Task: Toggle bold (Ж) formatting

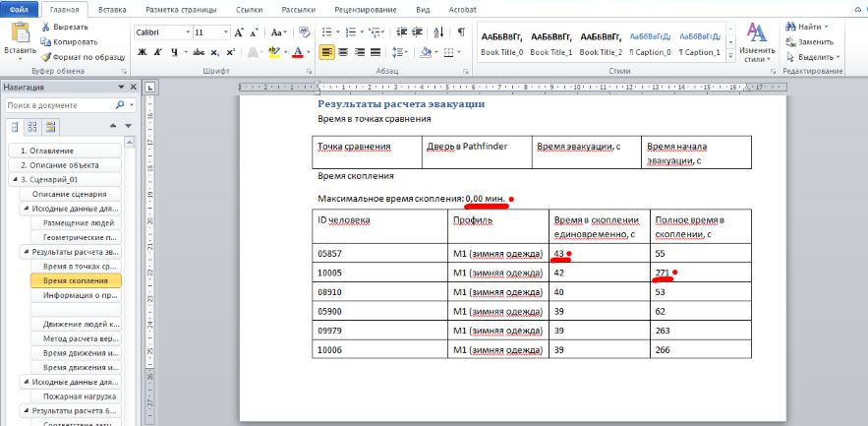Action: 142,52
